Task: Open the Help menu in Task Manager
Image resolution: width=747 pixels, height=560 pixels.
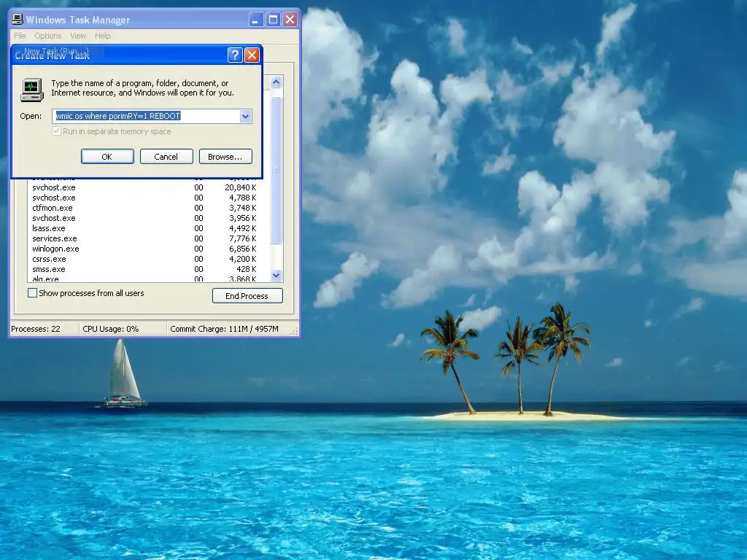Action: (x=102, y=36)
